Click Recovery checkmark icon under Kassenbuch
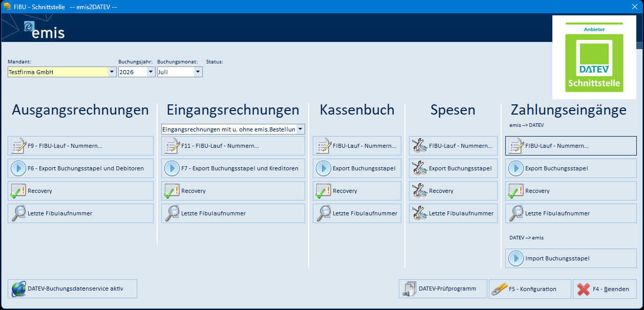 click(323, 191)
